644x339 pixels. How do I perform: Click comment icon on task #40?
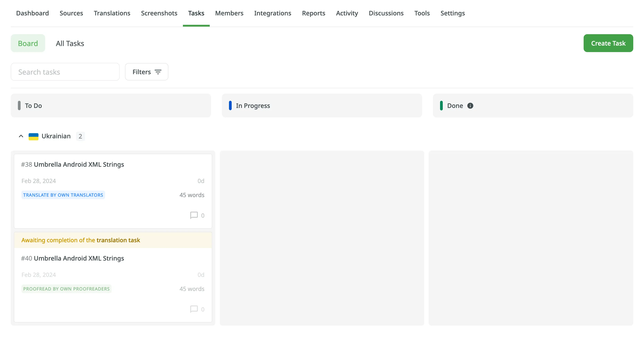pos(194,309)
